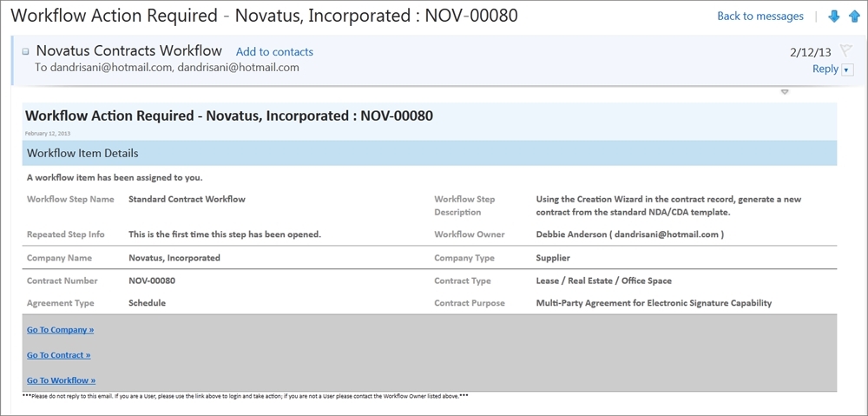Click the 2/12/13 message date
Viewport: 868px width, 416px height.
click(x=811, y=53)
